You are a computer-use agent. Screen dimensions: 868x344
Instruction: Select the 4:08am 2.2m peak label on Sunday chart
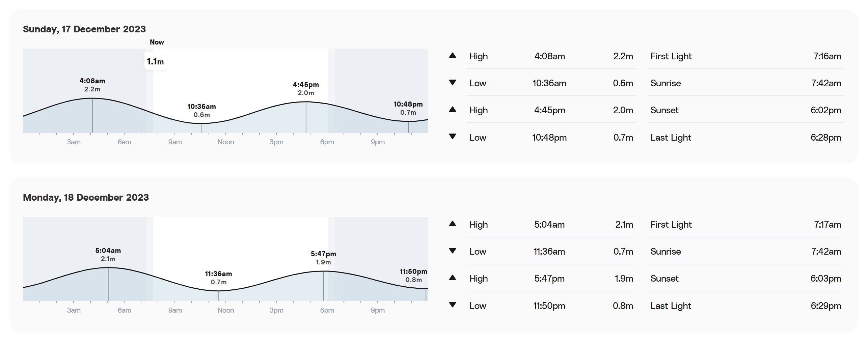point(92,85)
